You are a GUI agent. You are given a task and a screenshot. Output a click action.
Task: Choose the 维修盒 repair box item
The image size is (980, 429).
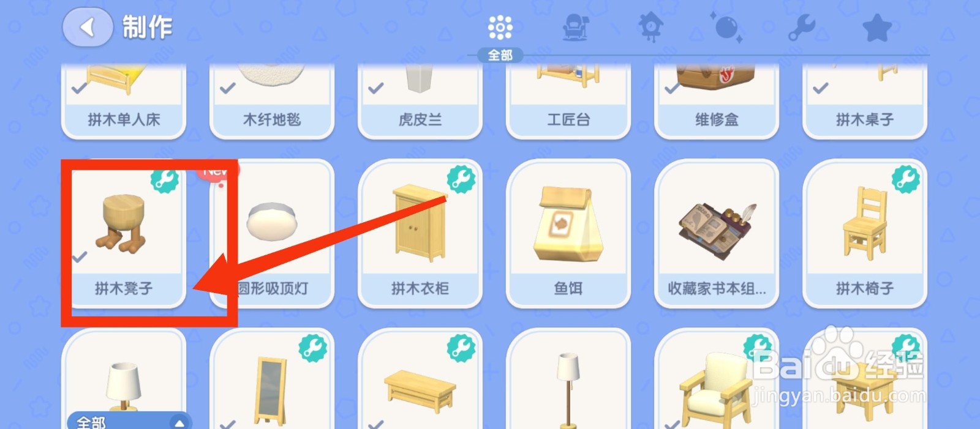717,101
